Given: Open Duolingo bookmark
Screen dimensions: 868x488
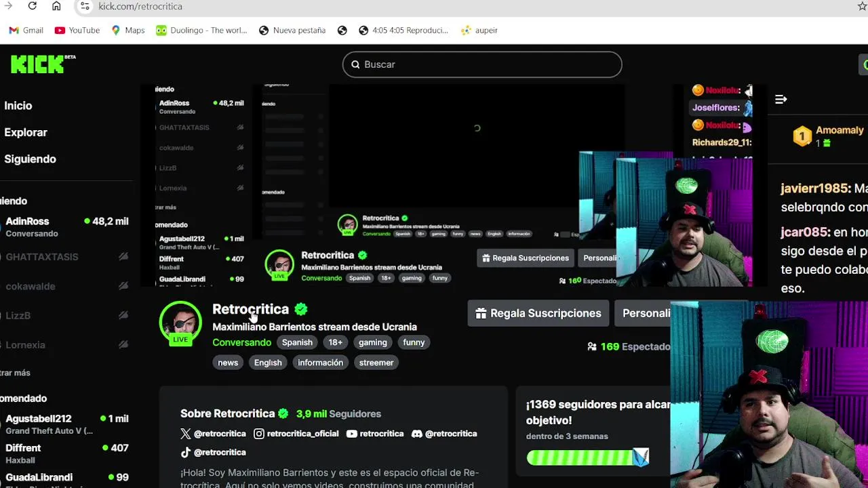Looking at the screenshot, I should [x=201, y=30].
